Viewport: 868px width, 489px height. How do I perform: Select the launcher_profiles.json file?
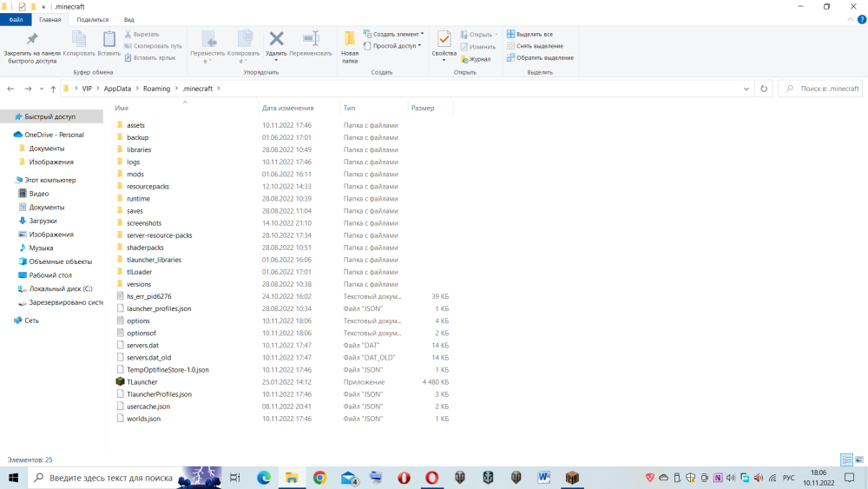159,308
